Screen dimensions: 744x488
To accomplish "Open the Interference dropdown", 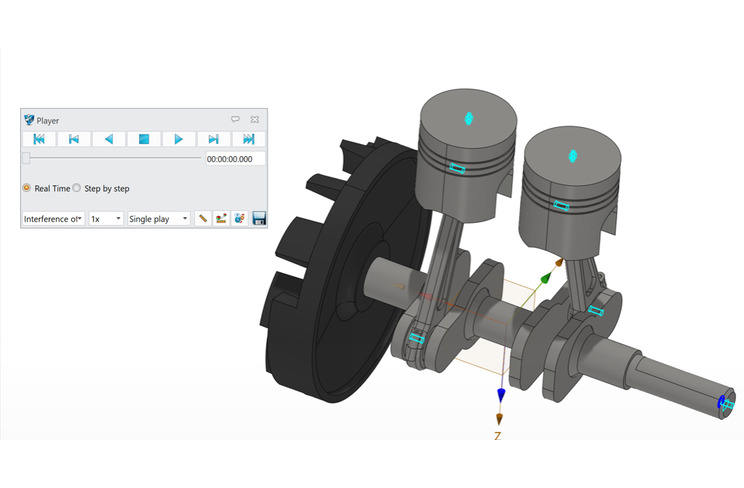I will click(x=53, y=218).
